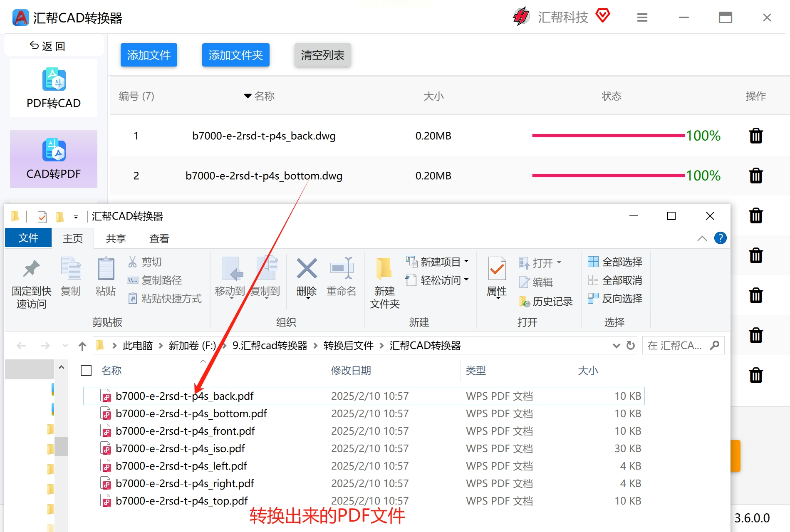
Task: Click the navigation pane scrollbar thumb
Action: coord(61,446)
